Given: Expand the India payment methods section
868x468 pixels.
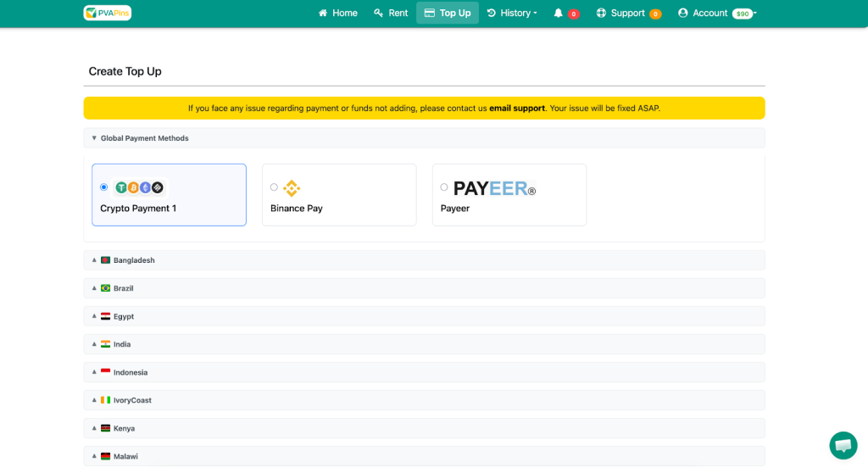Looking at the screenshot, I should click(122, 344).
